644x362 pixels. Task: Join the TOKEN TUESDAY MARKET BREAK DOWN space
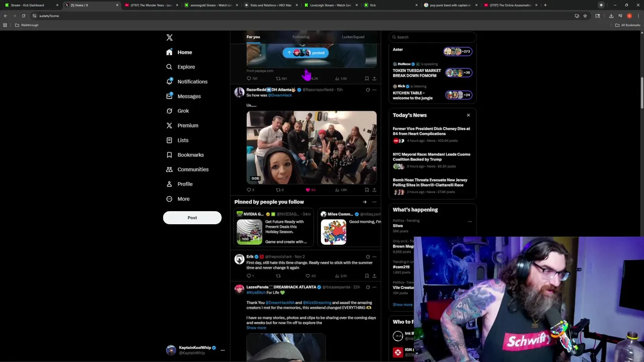pyautogui.click(x=432, y=71)
